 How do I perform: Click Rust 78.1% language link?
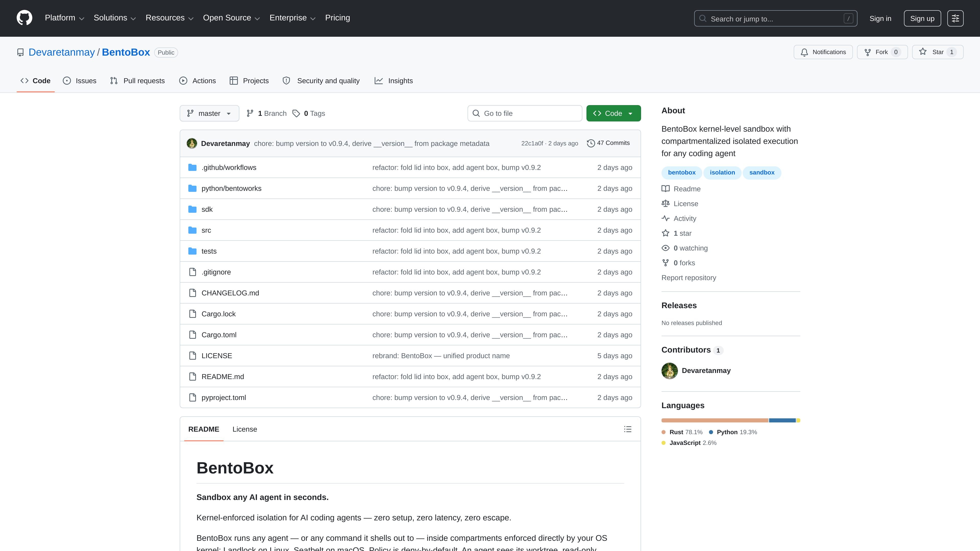point(682,432)
